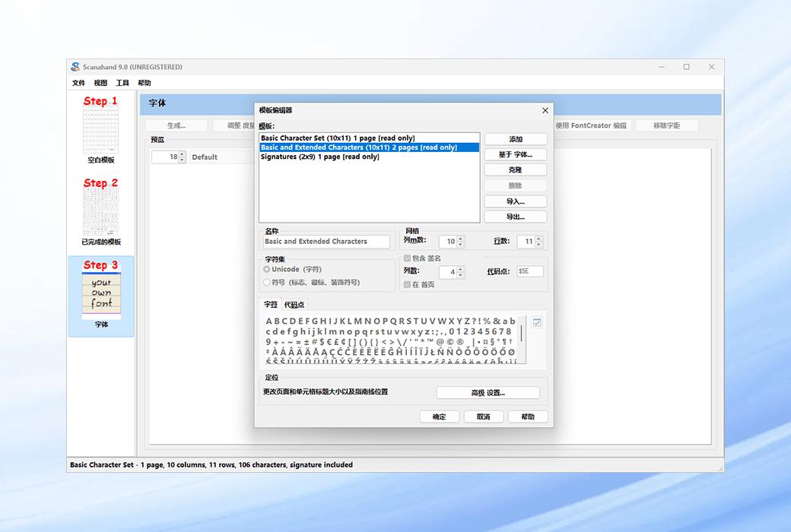791x532 pixels.
Task: Decrease the 列m数 grid columns value
Action: pos(461,245)
